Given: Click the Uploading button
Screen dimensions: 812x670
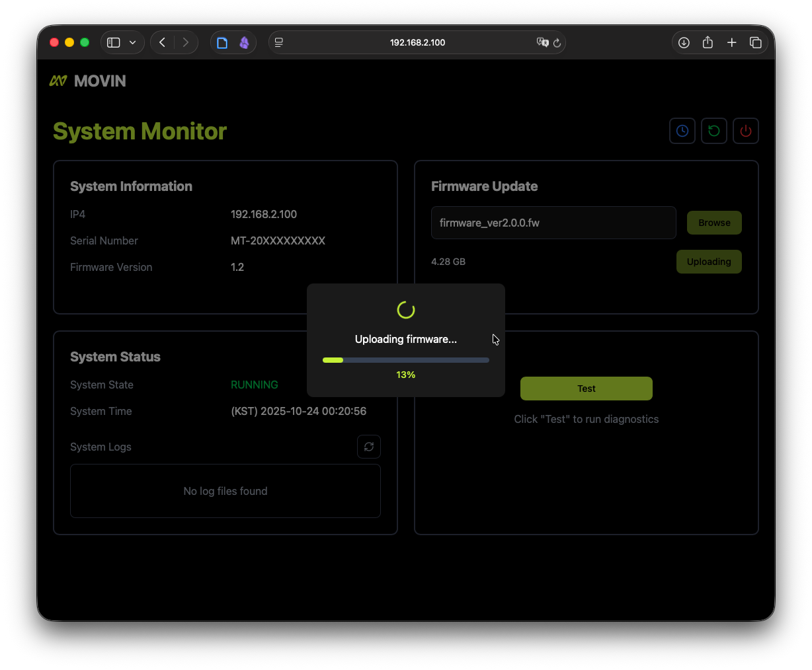Looking at the screenshot, I should 708,262.
